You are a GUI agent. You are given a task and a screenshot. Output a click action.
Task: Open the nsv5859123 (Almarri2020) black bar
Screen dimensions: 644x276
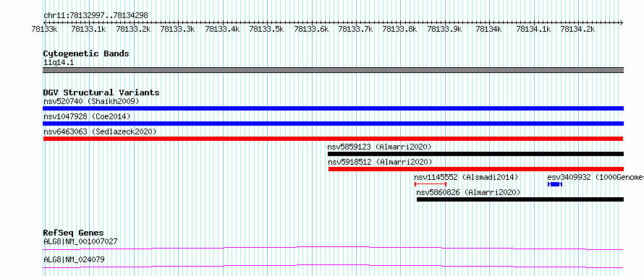tap(475, 154)
